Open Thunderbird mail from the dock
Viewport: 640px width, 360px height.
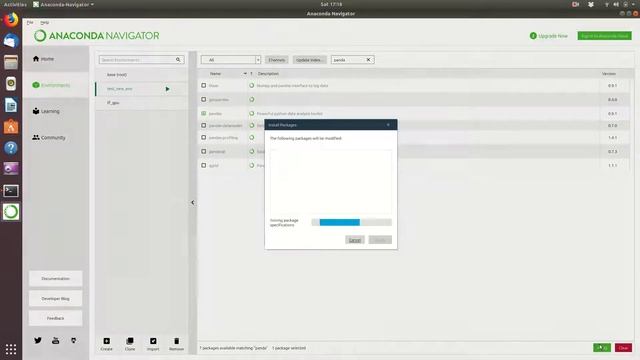11,41
